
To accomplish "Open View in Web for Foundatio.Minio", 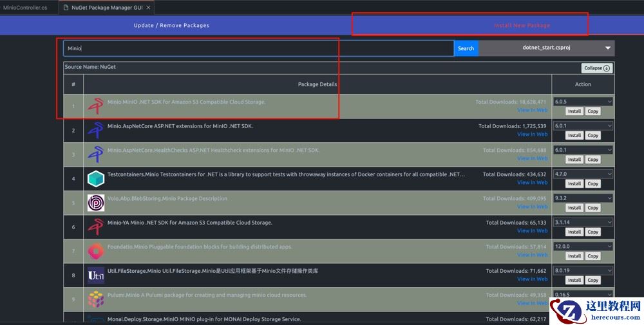I will coord(533,255).
